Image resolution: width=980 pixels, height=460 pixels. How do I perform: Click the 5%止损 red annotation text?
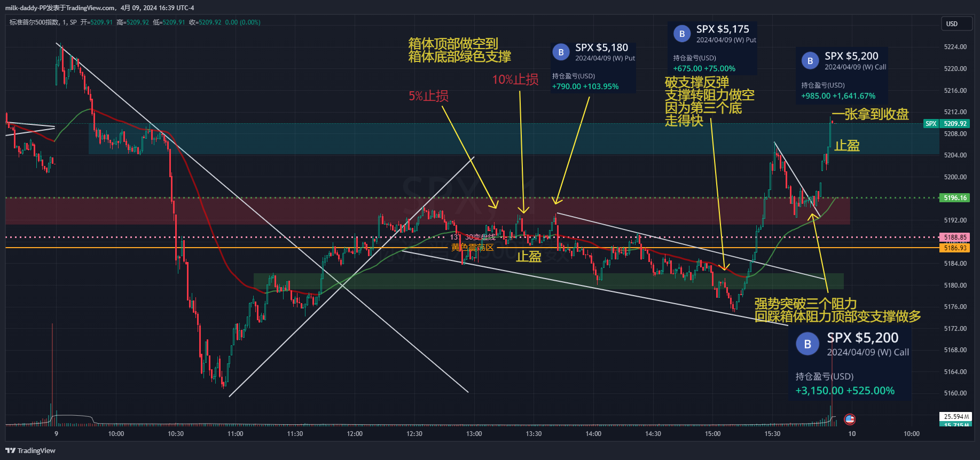428,96
